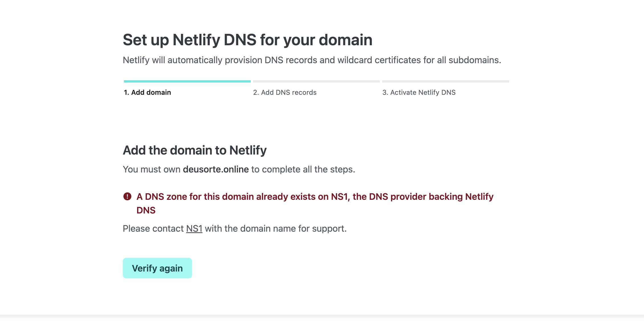Click "with the domain name for support" text
Screen dimensions: 644x325
click(x=276, y=229)
